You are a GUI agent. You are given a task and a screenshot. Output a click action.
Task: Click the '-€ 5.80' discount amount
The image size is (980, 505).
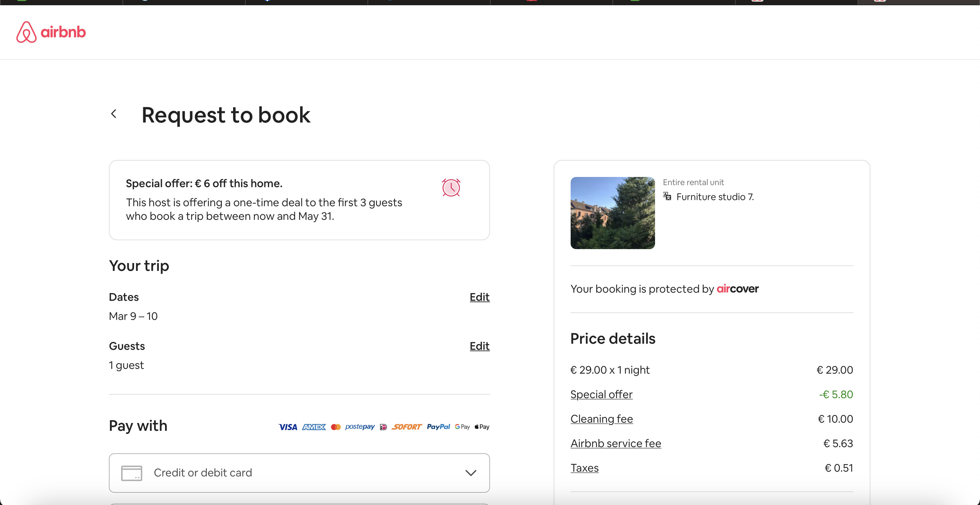[836, 395]
